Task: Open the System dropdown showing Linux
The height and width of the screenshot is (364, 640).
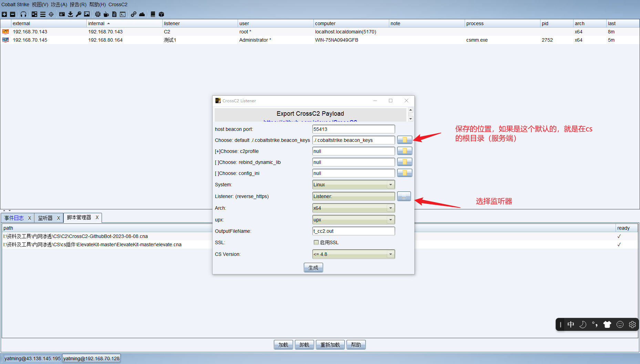Action: tap(354, 185)
